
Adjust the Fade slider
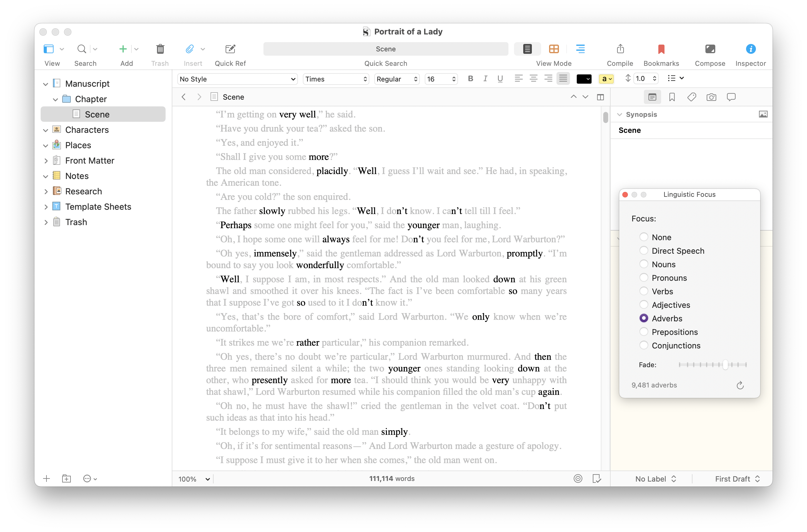tap(725, 365)
